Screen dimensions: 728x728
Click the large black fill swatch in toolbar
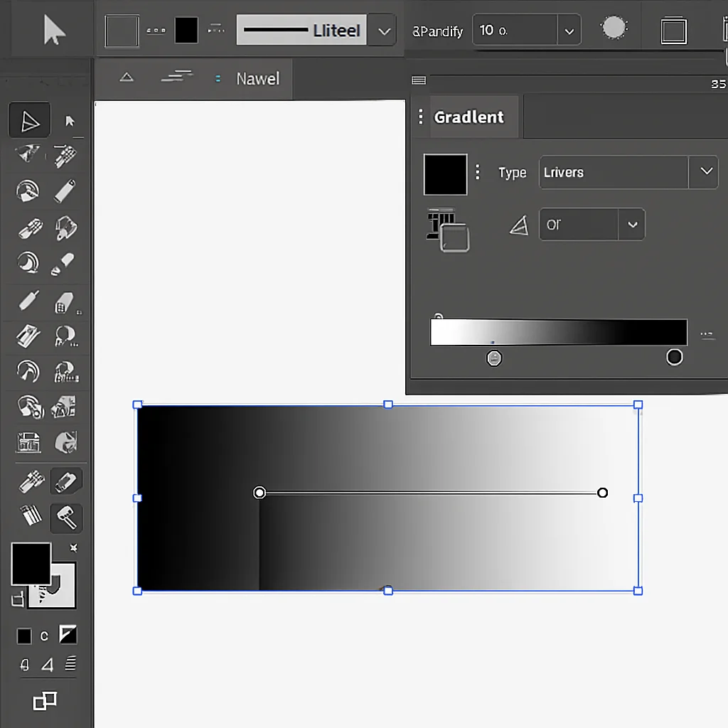[x=31, y=563]
